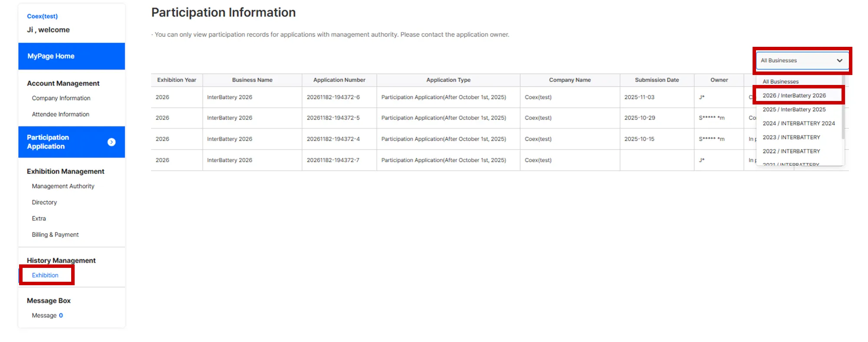Screen dimensions: 868x342
Task: Open Billing & Payment page
Action: coord(55,235)
